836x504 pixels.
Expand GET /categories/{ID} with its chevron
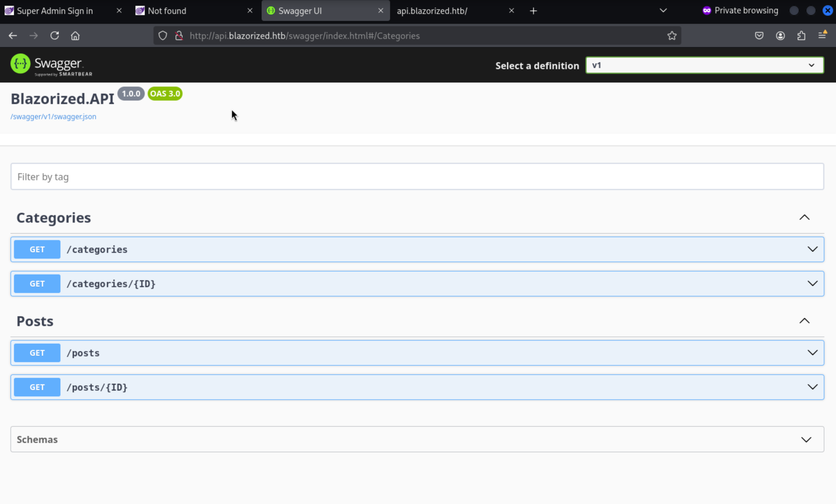click(x=812, y=283)
